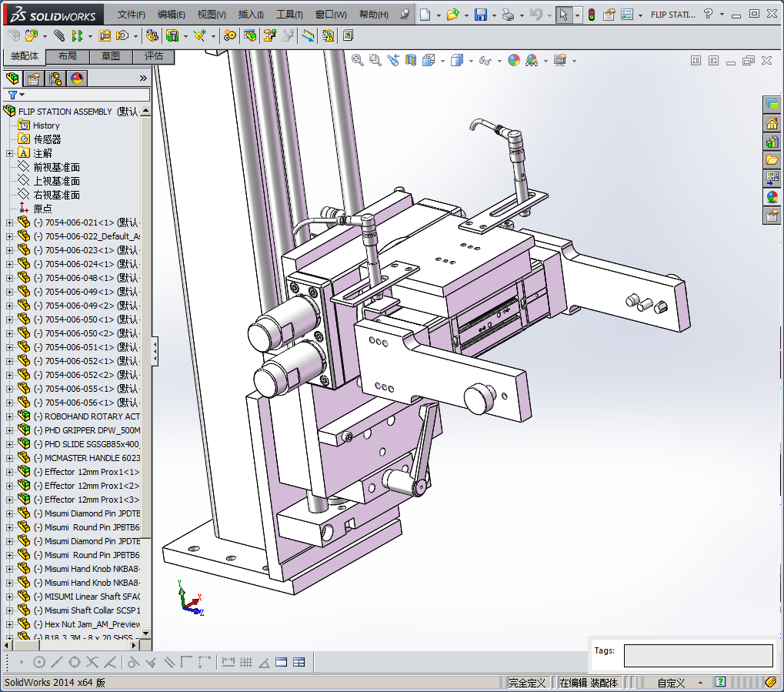Open the Hide/Show Items dropdown arrow
Viewport: 784px width, 692px height.
500,61
